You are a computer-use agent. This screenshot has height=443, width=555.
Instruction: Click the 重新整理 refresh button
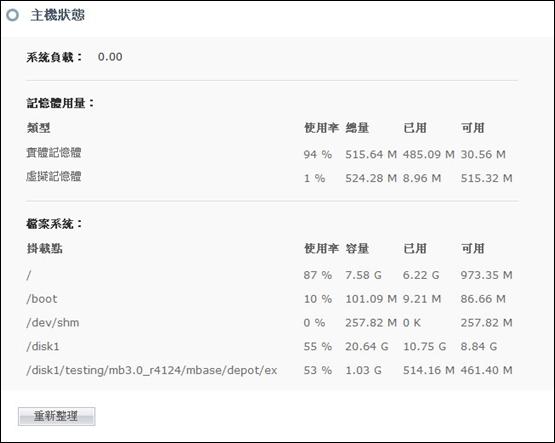pyautogui.click(x=57, y=416)
